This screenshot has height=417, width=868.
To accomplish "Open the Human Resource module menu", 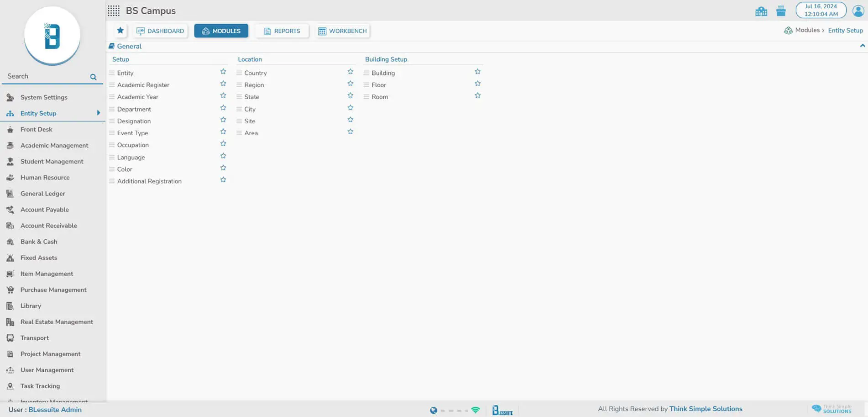I will 45,178.
